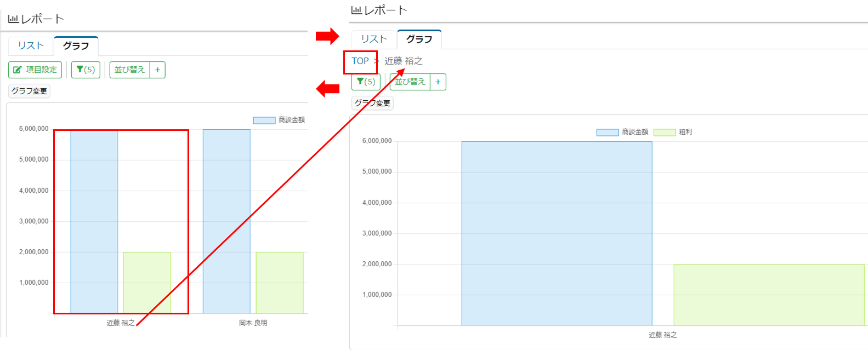Click 6,000,000 axis value in left chart

[34, 129]
